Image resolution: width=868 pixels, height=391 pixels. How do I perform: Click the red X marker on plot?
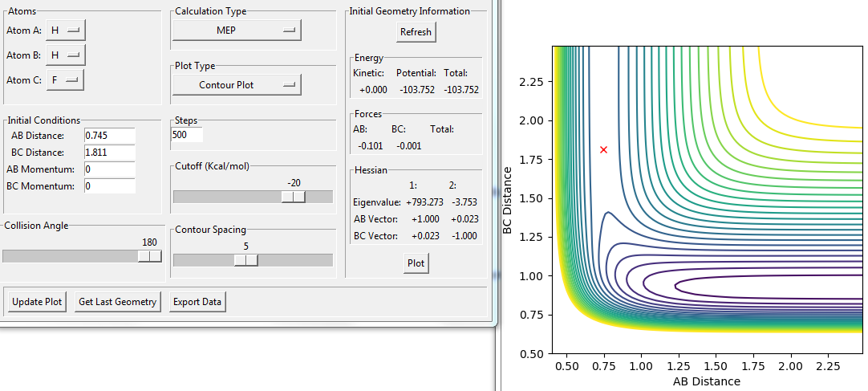coord(603,149)
